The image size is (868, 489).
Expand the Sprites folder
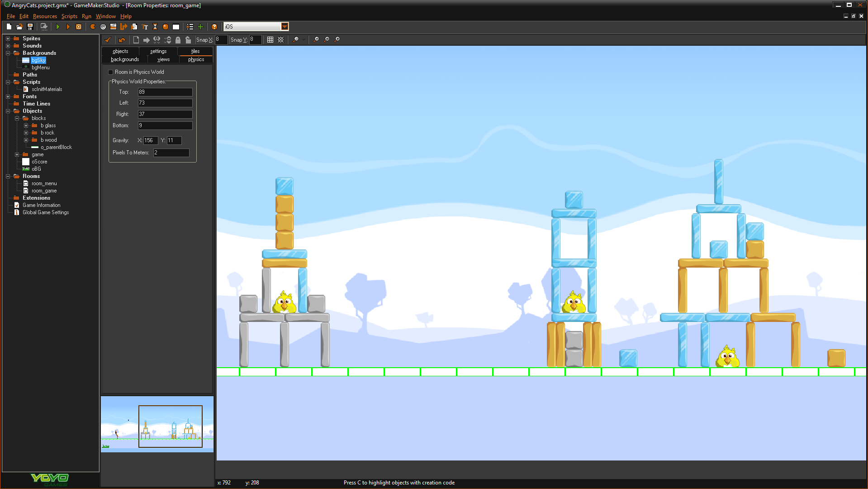coord(8,38)
